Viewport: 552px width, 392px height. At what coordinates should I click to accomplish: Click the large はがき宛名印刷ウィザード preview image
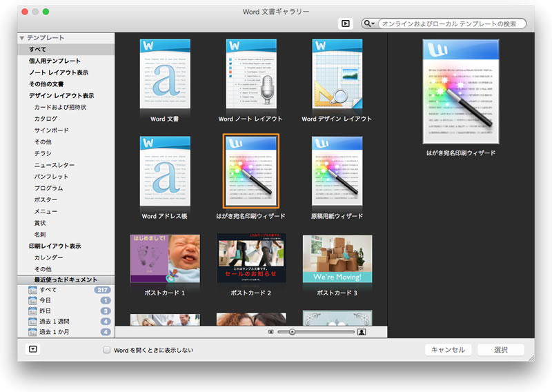pyautogui.click(x=461, y=92)
